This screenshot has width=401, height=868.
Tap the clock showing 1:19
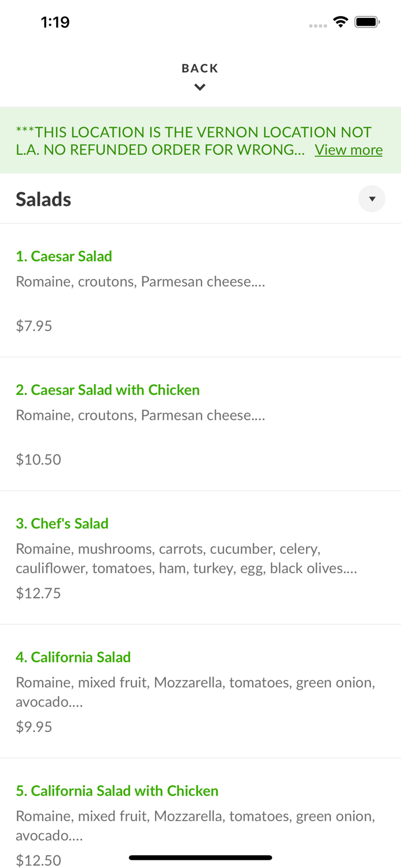coord(55,21)
